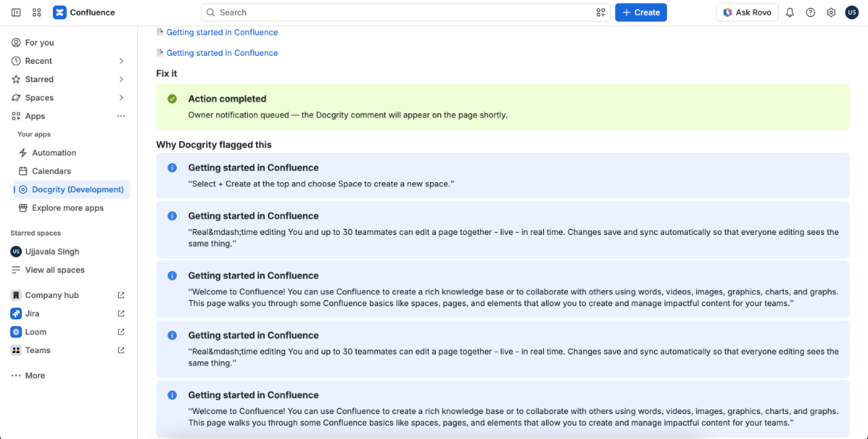Select Docgrity (Development) app
Viewport: 868px width, 439px height.
click(x=72, y=189)
